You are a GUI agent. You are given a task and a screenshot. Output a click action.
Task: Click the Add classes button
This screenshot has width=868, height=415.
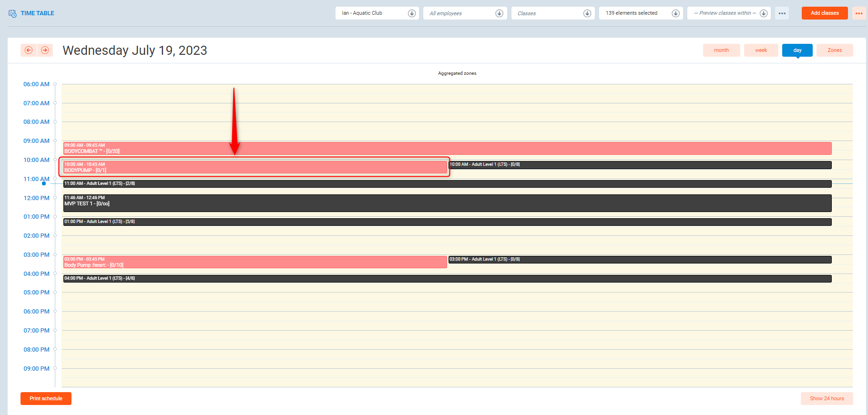[x=824, y=13]
